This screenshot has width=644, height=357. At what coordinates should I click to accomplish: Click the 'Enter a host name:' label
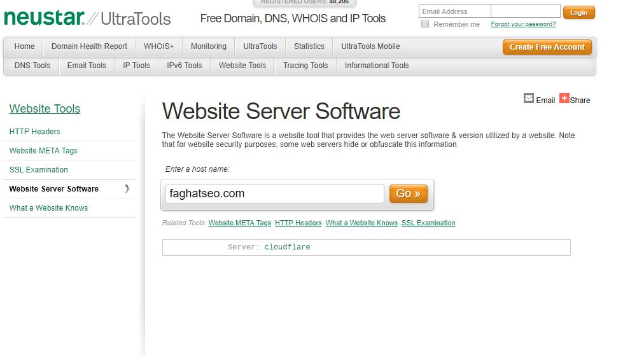(197, 169)
